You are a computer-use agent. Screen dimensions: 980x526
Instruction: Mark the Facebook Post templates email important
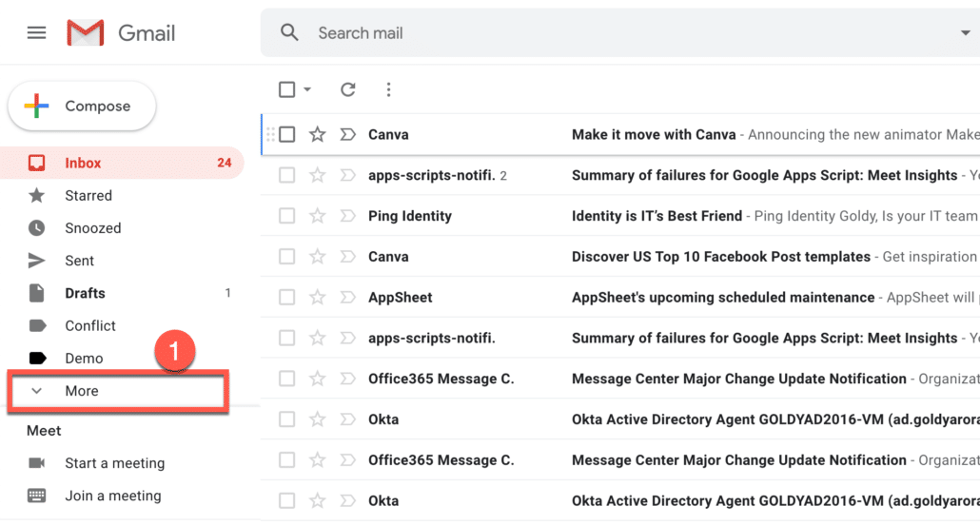tap(347, 256)
